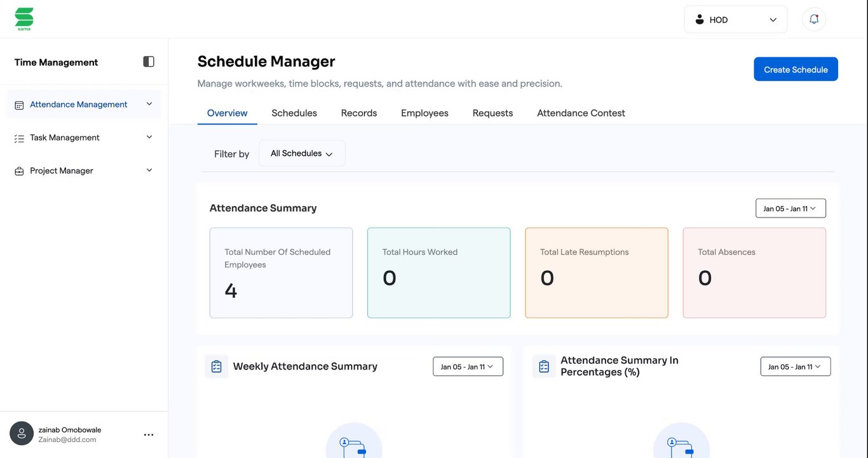Click the Attendance Management calendar icon
868x458 pixels.
19,105
